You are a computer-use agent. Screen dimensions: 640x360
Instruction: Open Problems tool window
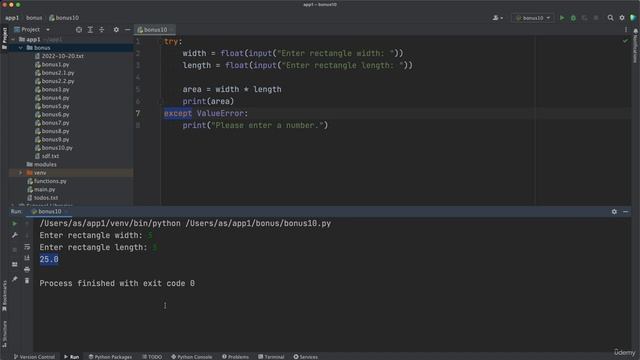(236, 357)
